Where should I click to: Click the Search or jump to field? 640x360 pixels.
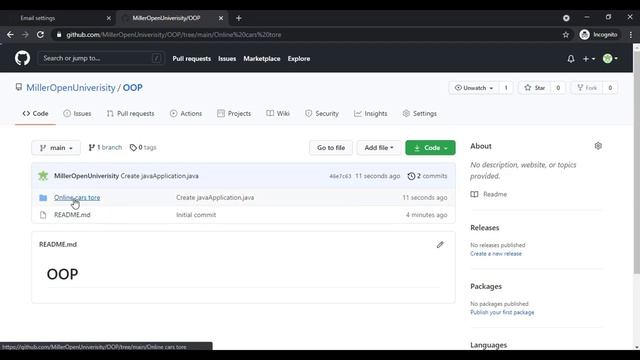[x=101, y=58]
